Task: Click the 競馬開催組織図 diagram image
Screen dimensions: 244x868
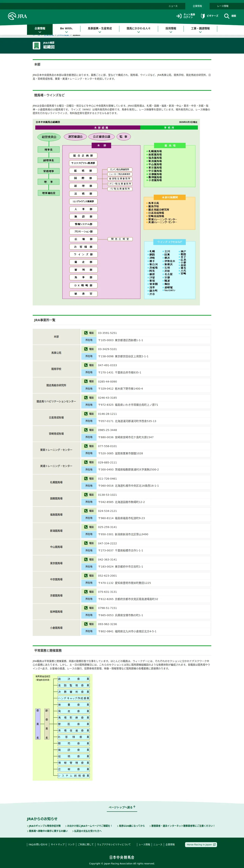Action: (63, 727)
